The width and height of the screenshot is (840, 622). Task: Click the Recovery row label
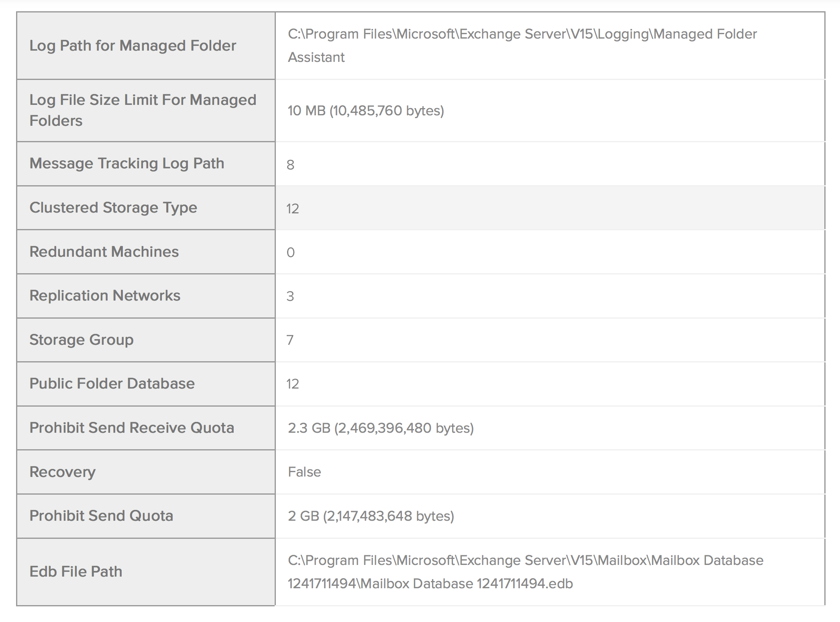pos(63,472)
